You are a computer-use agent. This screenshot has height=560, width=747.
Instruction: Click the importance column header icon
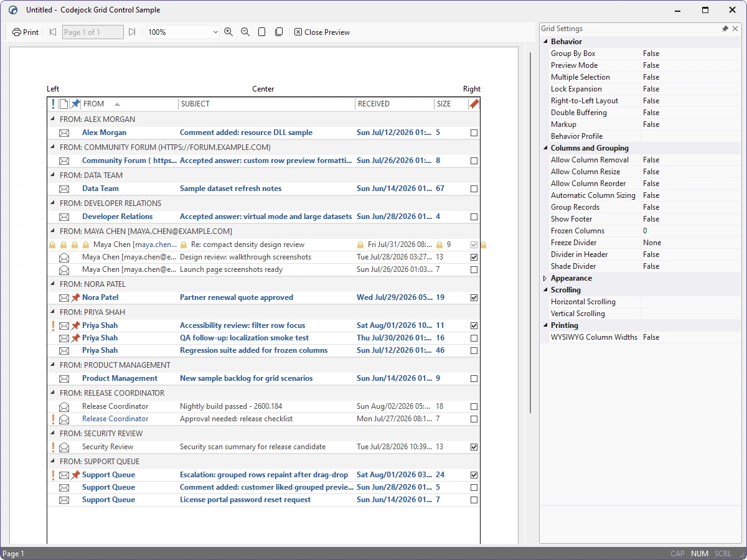pyautogui.click(x=53, y=104)
